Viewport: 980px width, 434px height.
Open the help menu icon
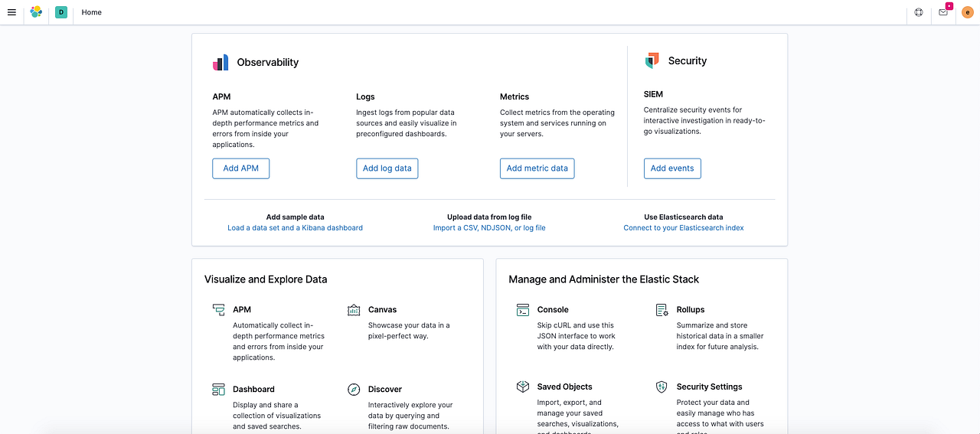pos(919,12)
